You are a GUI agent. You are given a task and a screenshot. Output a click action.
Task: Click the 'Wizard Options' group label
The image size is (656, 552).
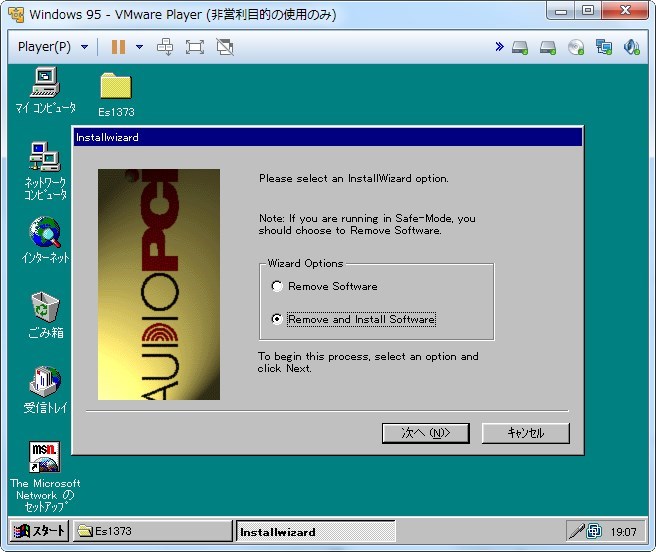tap(305, 263)
